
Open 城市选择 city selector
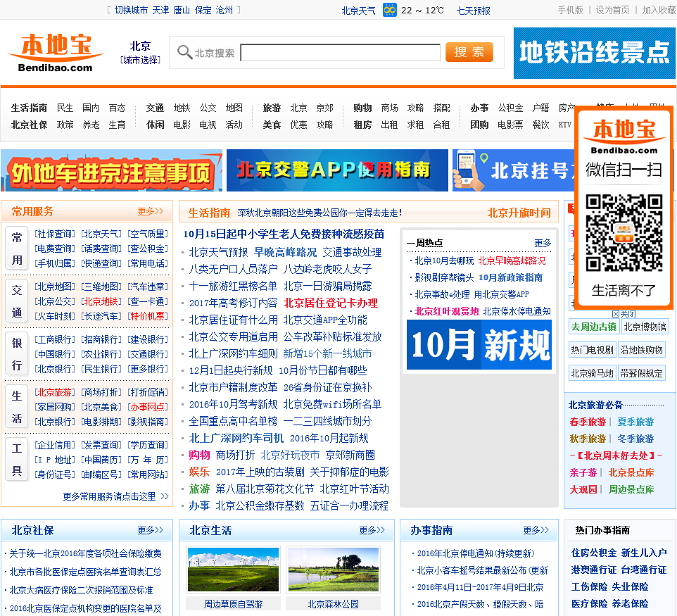pyautogui.click(x=140, y=60)
